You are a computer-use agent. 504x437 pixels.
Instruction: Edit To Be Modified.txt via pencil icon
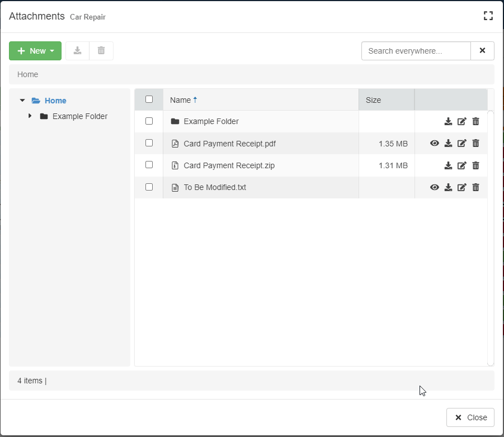coord(461,187)
